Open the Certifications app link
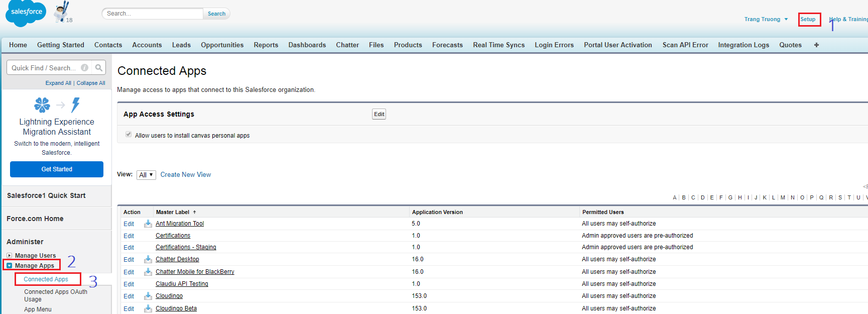Viewport: 868px width, 314px height. click(173, 236)
